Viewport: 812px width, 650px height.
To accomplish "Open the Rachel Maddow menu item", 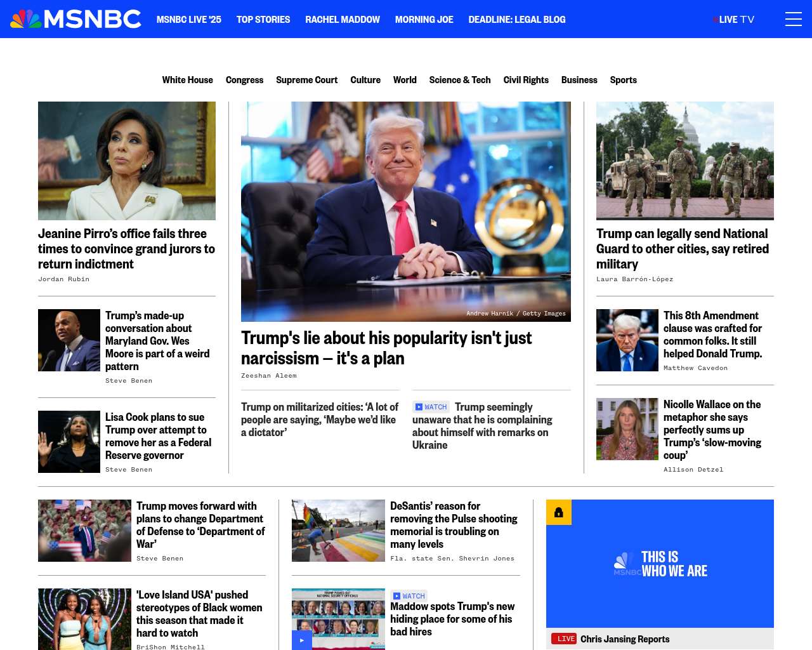I will pyautogui.click(x=343, y=20).
